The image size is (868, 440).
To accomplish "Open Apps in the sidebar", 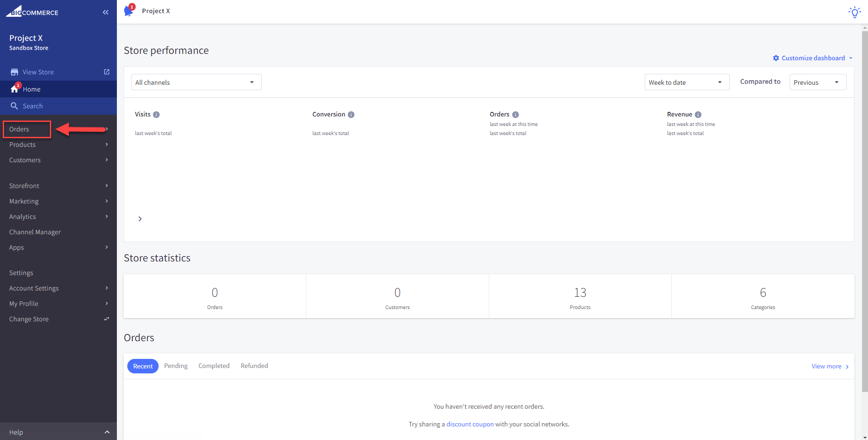I will point(16,247).
